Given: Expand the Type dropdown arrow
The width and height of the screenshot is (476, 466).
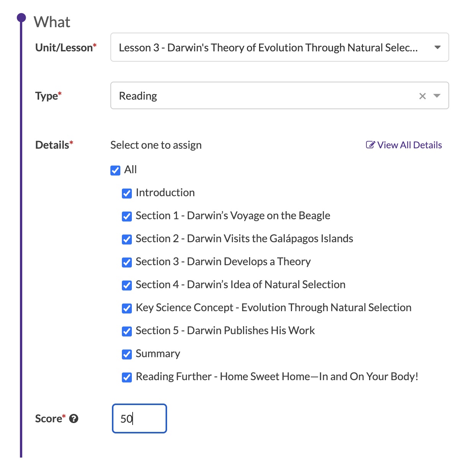Looking at the screenshot, I should tap(437, 96).
